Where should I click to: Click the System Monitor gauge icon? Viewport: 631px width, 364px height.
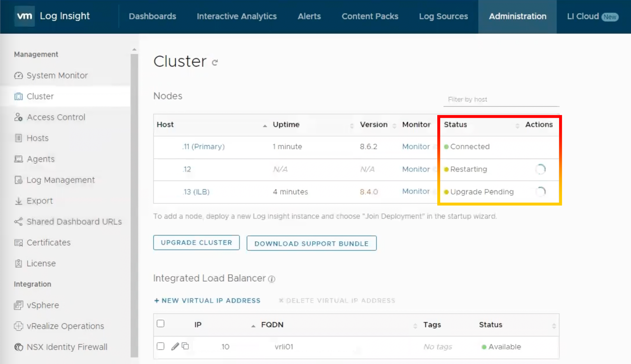point(19,76)
